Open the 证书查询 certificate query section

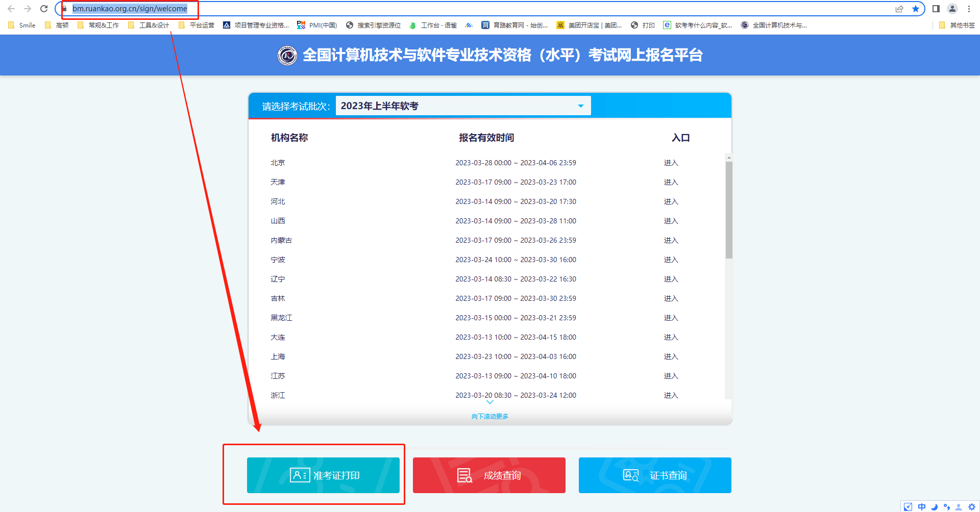click(x=655, y=475)
